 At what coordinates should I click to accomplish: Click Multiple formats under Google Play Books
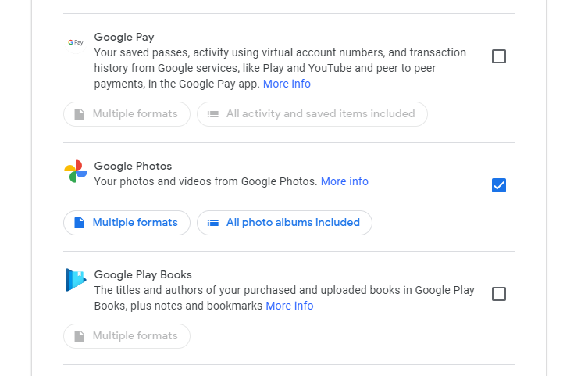(x=127, y=336)
